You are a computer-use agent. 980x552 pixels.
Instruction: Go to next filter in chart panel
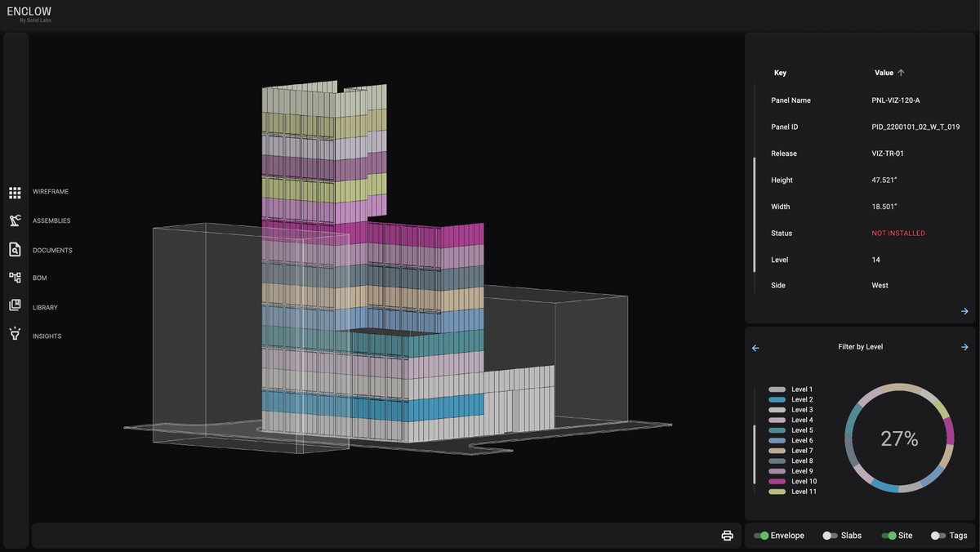pos(964,347)
